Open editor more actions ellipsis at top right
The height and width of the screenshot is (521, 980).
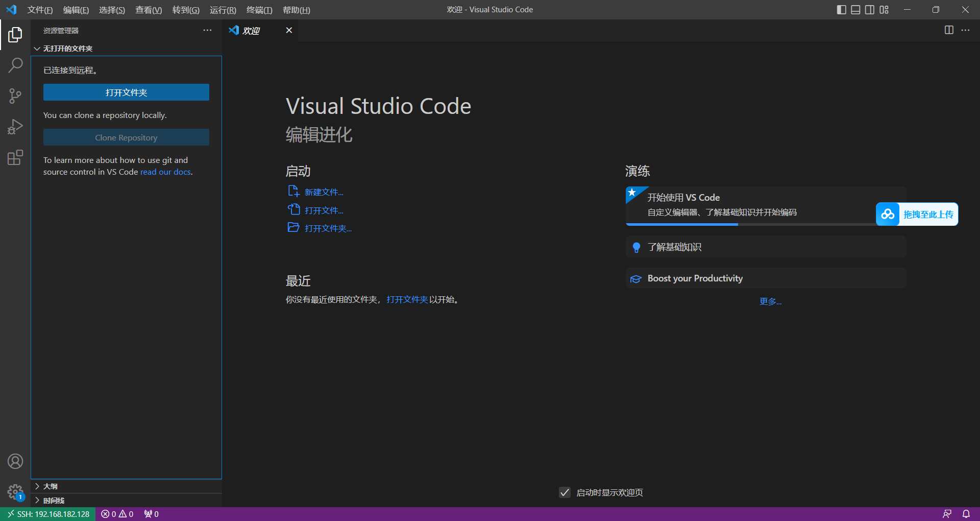pos(965,30)
